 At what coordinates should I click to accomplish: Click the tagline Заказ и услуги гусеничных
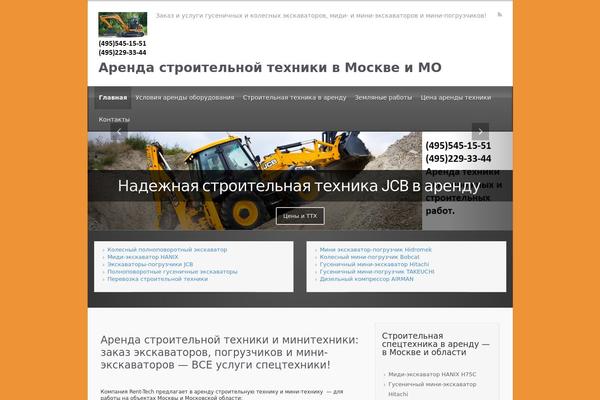pyautogui.click(x=321, y=16)
